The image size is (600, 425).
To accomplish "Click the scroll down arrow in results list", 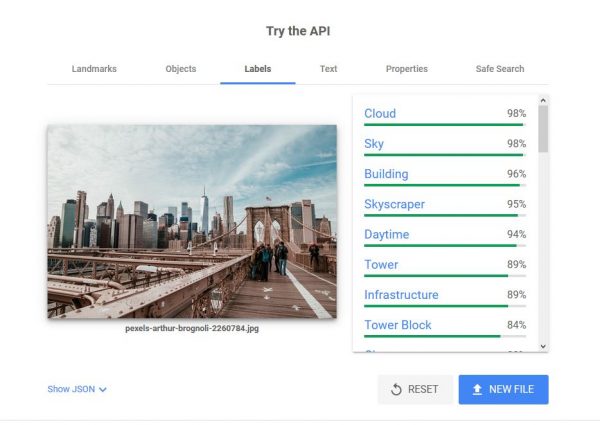I will pos(543,346).
